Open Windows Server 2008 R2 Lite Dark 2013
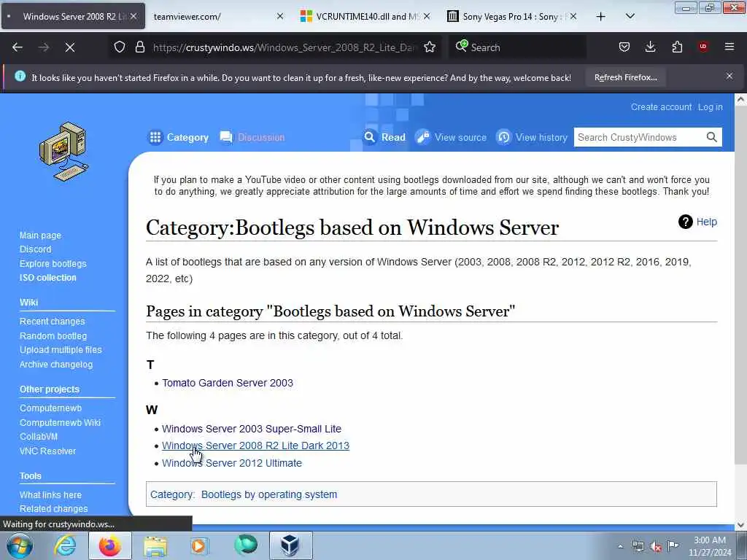This screenshot has width=747, height=560. (x=255, y=446)
